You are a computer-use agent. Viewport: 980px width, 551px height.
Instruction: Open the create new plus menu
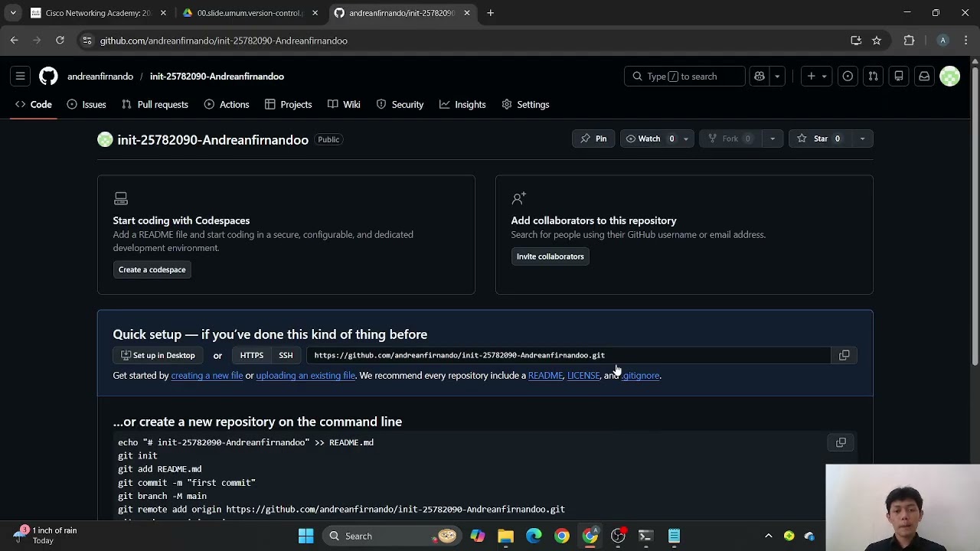point(816,77)
